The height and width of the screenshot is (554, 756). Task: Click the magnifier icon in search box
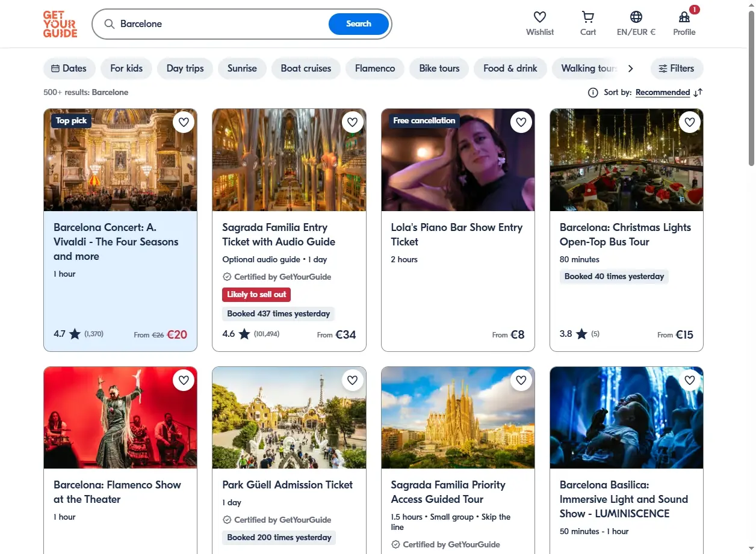110,24
